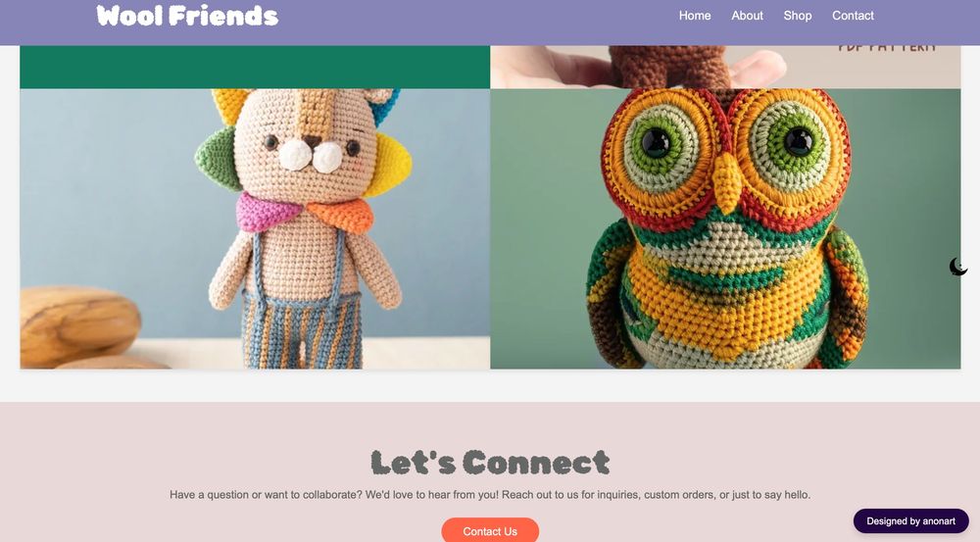Open the About nav link
This screenshot has height=542, width=980.
pyautogui.click(x=747, y=16)
